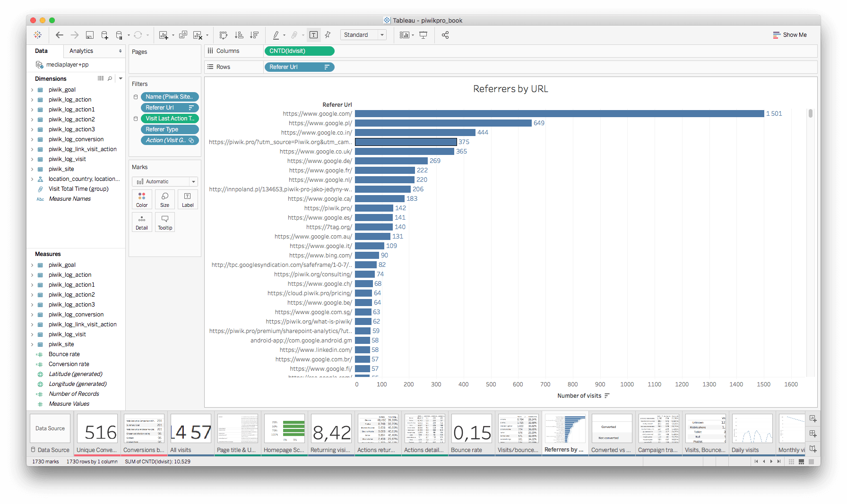This screenshot has height=504, width=847.
Task: Open the Standard fit dropdown
Action: click(363, 35)
